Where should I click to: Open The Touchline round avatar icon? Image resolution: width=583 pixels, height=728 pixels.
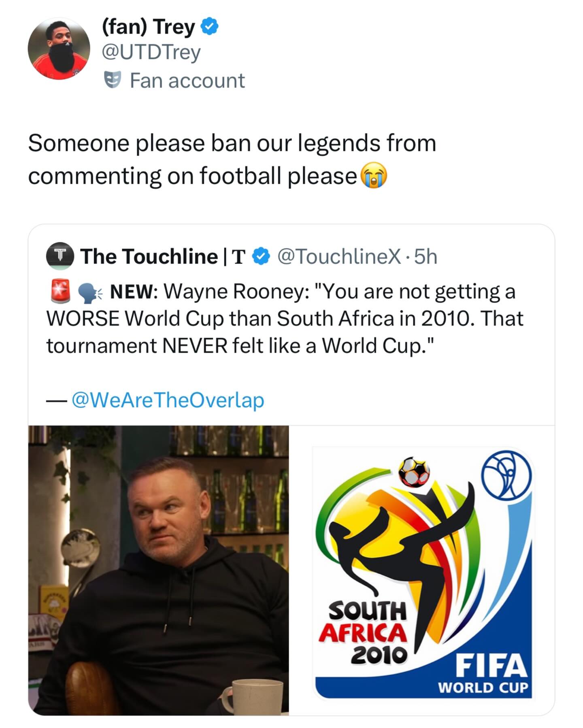pos(60,256)
